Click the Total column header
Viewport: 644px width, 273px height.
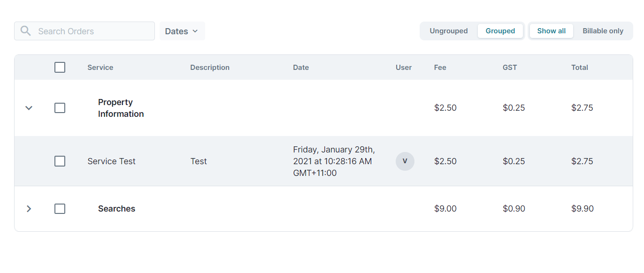pos(580,68)
